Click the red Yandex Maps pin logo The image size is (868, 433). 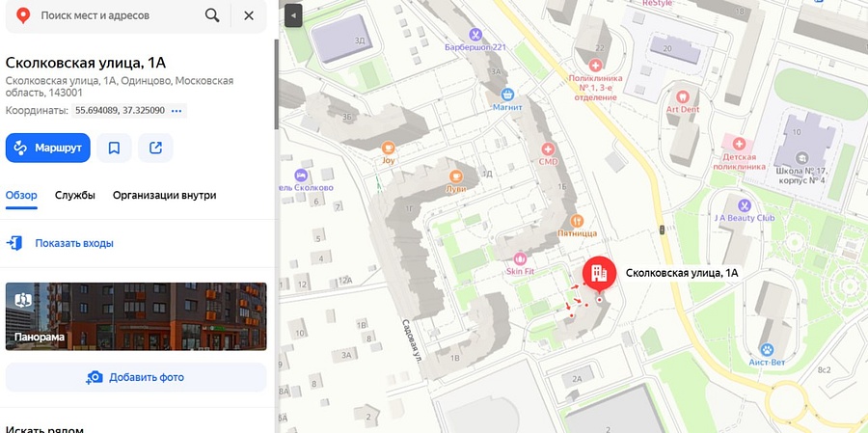point(23,15)
